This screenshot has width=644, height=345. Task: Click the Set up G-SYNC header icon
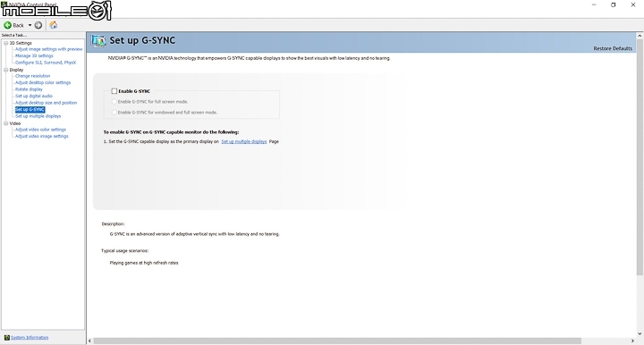click(x=98, y=40)
